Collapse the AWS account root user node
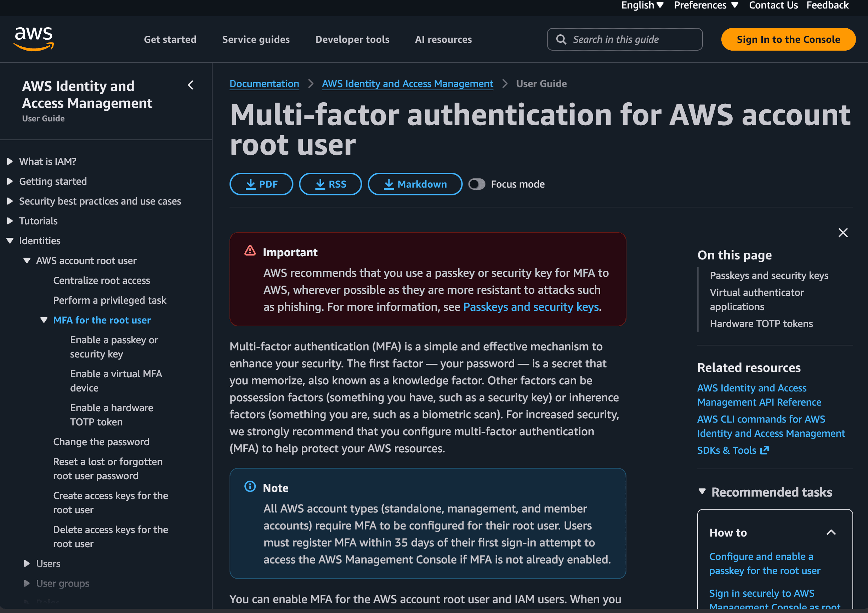Image resolution: width=868 pixels, height=613 pixels. [27, 261]
